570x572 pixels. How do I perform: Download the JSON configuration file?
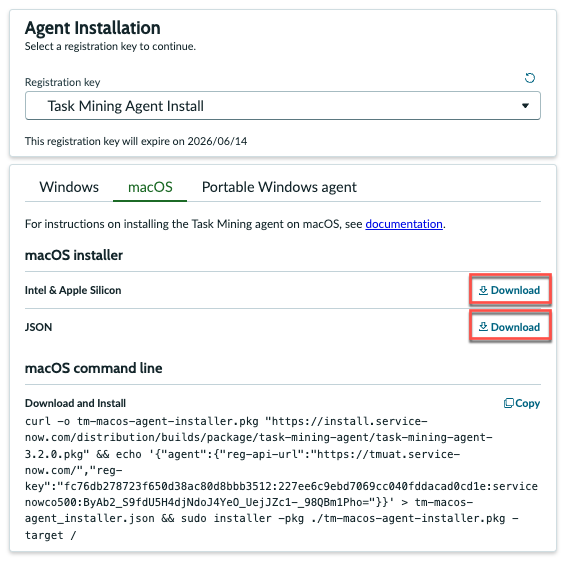point(509,327)
